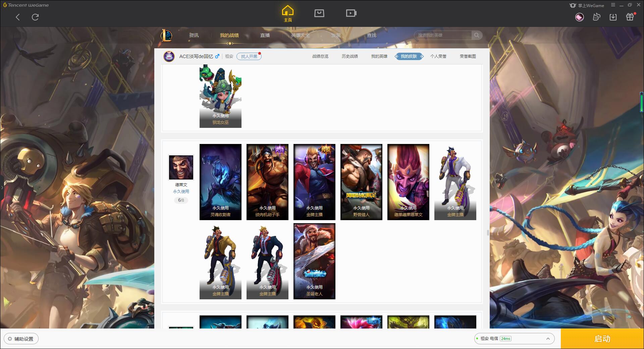The image size is (644, 349).
Task: Switch to 荣誉截图 sub-tab
Action: (x=468, y=56)
